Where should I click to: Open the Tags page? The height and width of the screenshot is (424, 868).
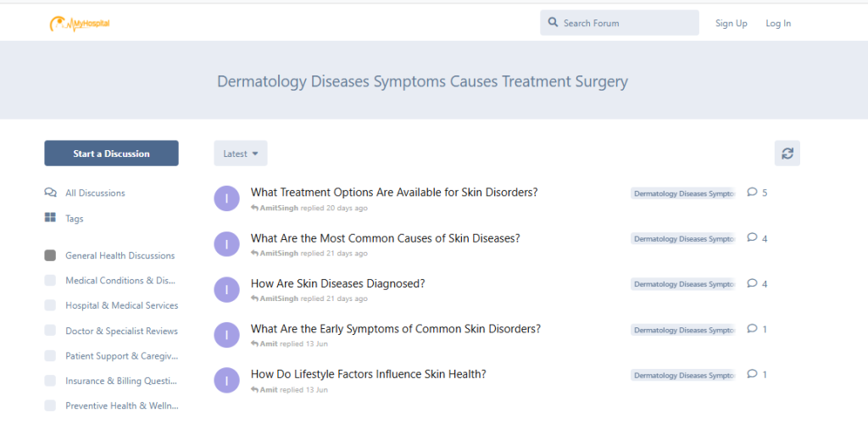pos(75,219)
